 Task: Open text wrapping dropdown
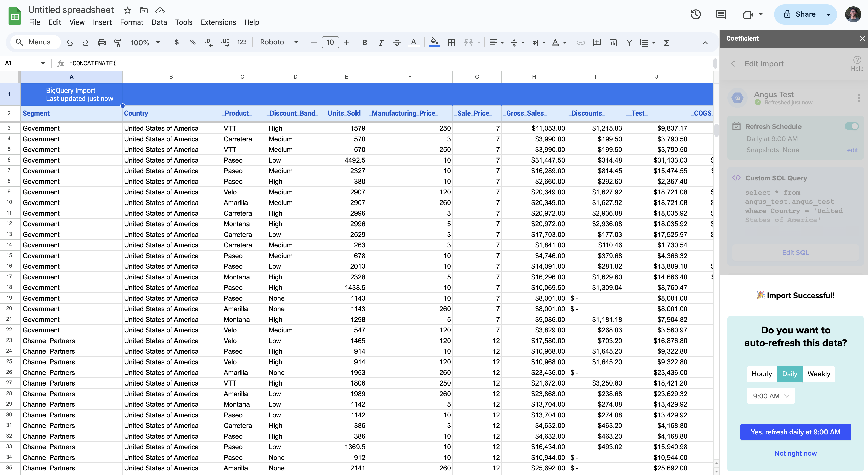tap(538, 42)
